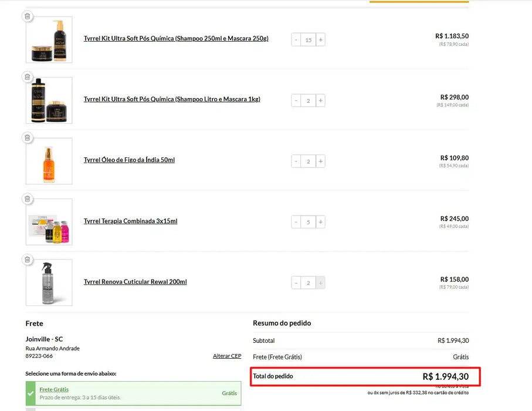Increase quantity of Shampoo Litro kit
The height and width of the screenshot is (411, 532).
click(320, 100)
